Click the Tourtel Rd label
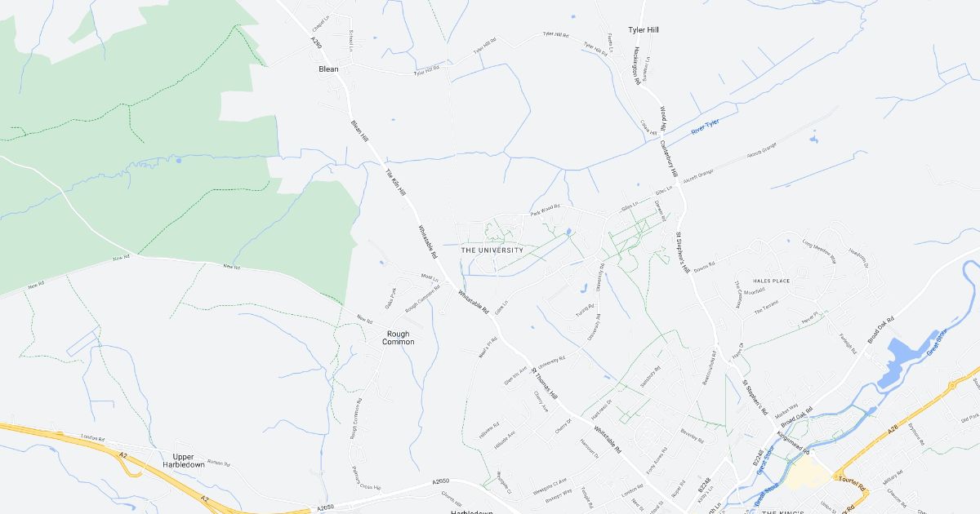This screenshot has height=514, width=980. point(852,481)
